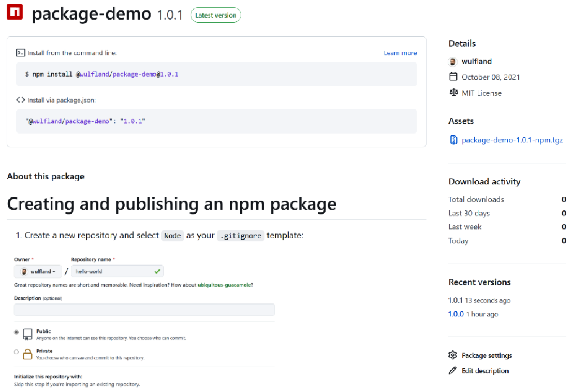The width and height of the screenshot is (573, 392).
Task: Click the package-demo title heading
Action: click(91, 14)
